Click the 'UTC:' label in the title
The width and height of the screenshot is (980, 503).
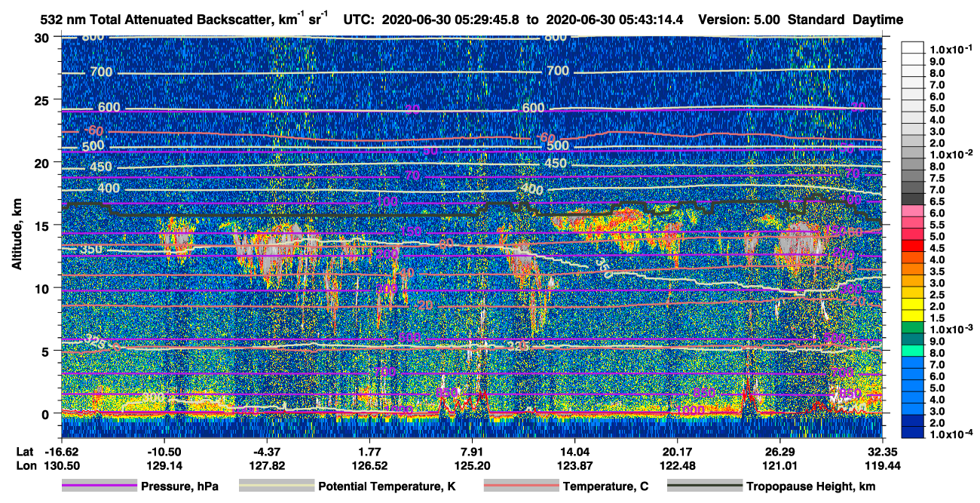pos(360,20)
